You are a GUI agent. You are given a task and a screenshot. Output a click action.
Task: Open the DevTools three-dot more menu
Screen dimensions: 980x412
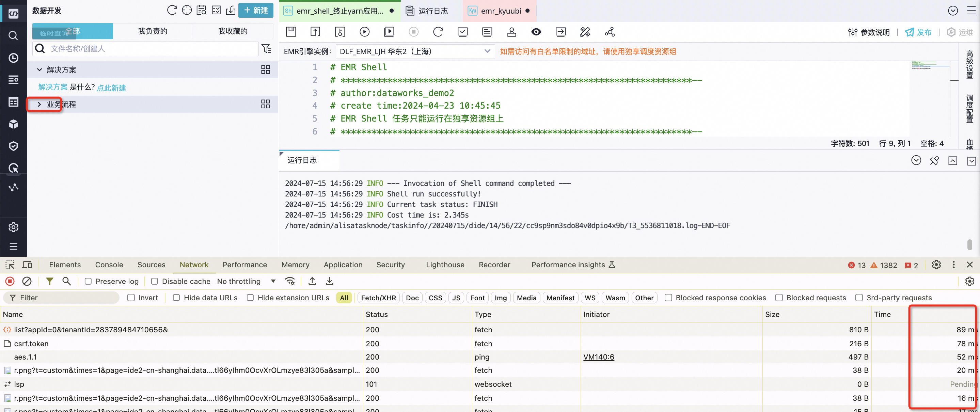click(953, 265)
